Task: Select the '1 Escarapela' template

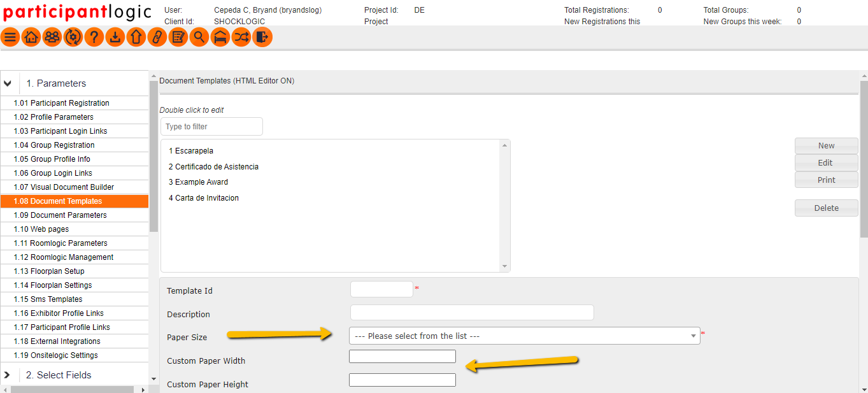Action: (x=191, y=151)
